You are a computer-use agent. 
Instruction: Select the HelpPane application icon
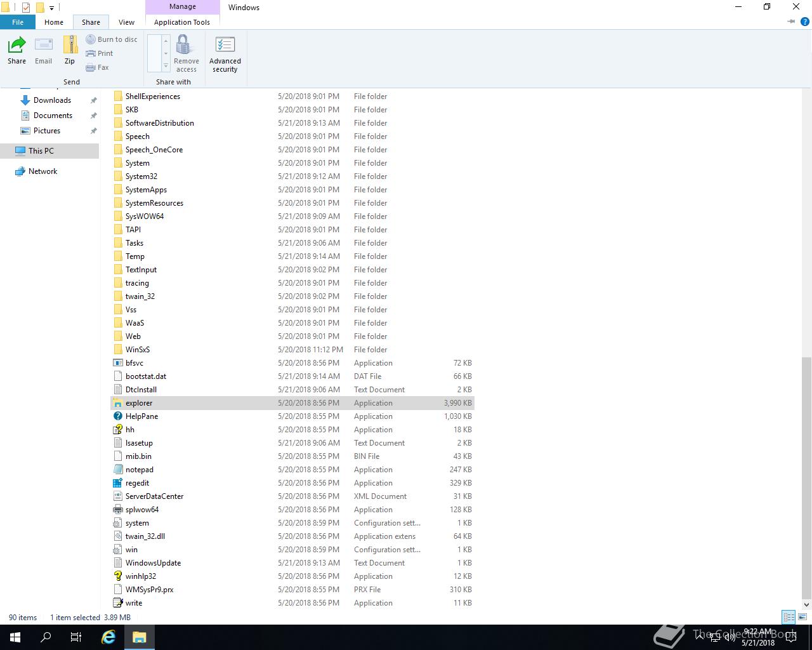(117, 416)
